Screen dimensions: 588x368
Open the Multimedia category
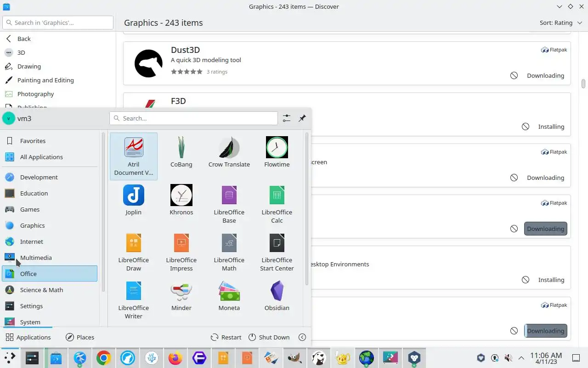(x=50, y=258)
